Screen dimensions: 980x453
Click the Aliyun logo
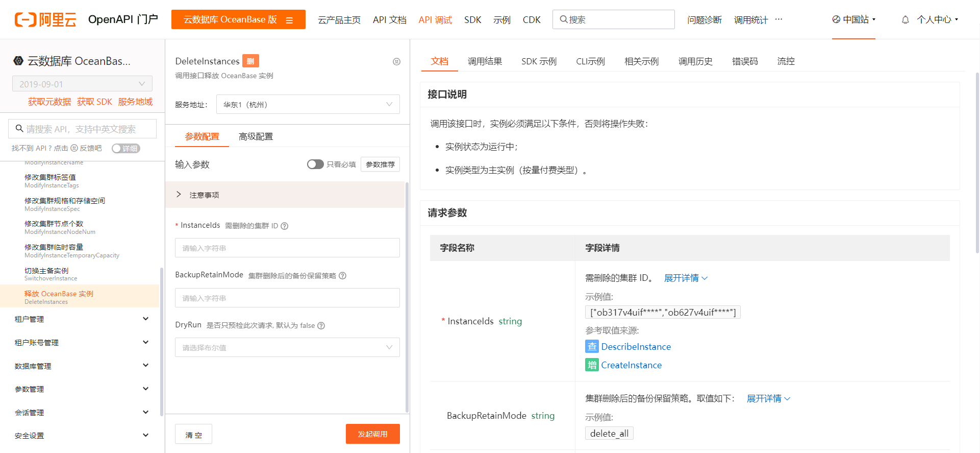pos(45,20)
